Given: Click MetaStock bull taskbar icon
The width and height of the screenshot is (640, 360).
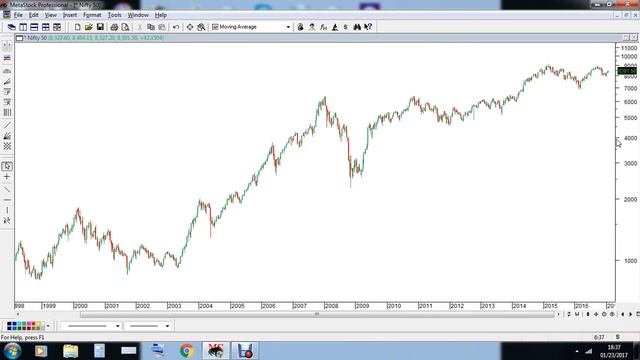Looking at the screenshot, I should (216, 351).
